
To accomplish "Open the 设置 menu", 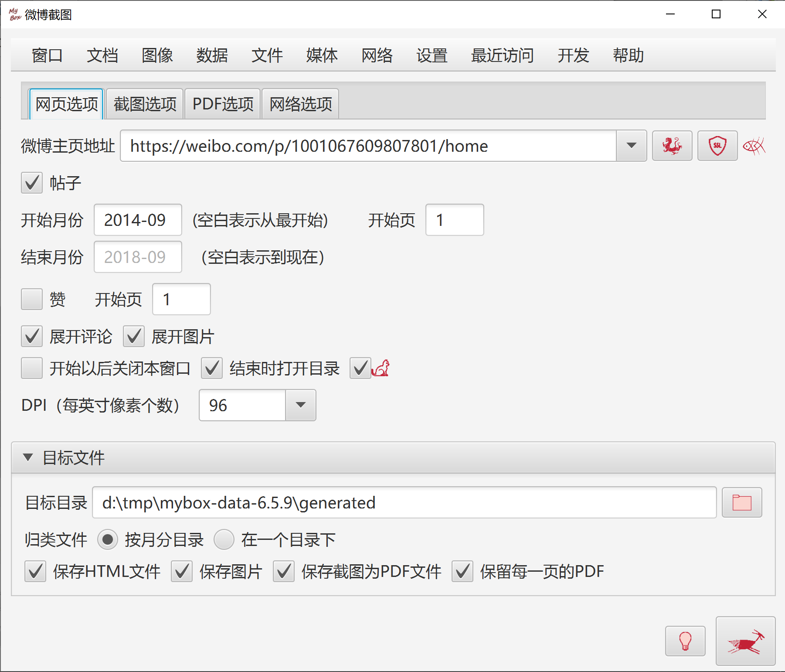I will tap(432, 55).
